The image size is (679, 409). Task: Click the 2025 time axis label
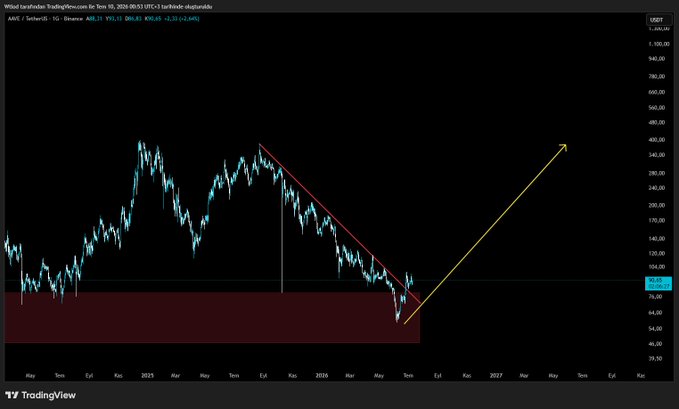click(x=147, y=376)
